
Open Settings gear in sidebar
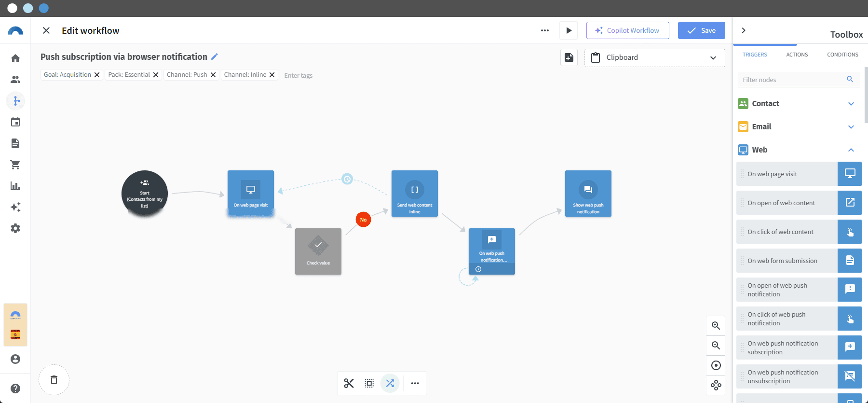coord(15,228)
